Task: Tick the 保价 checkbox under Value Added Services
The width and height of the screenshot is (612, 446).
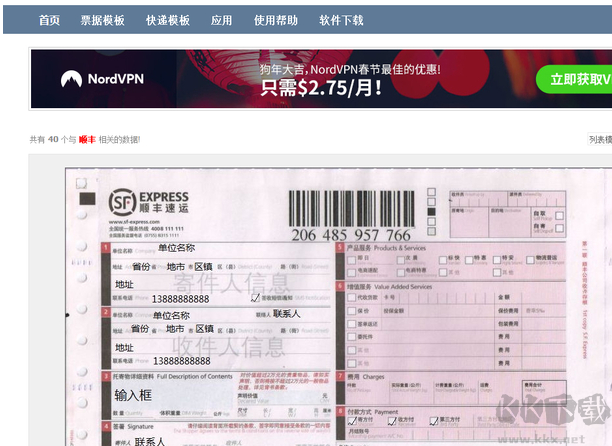Action: [x=352, y=311]
